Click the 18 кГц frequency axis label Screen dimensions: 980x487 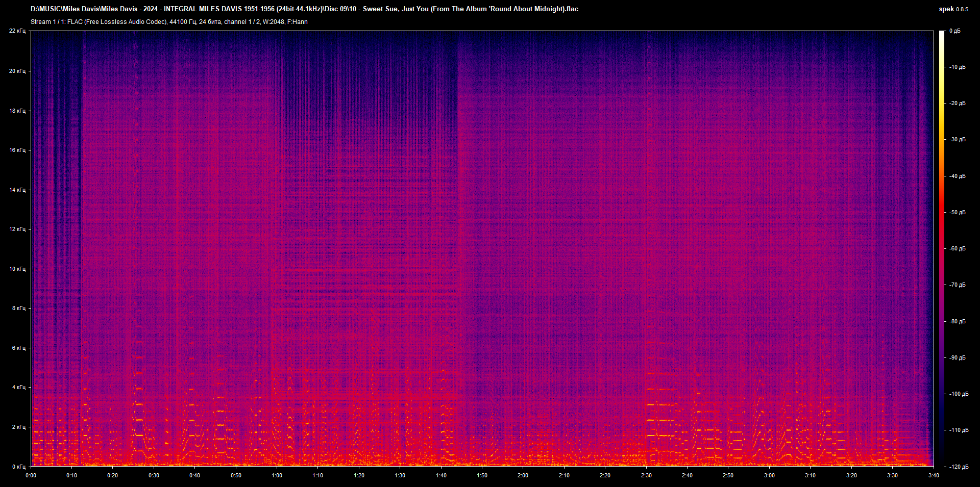(17, 111)
